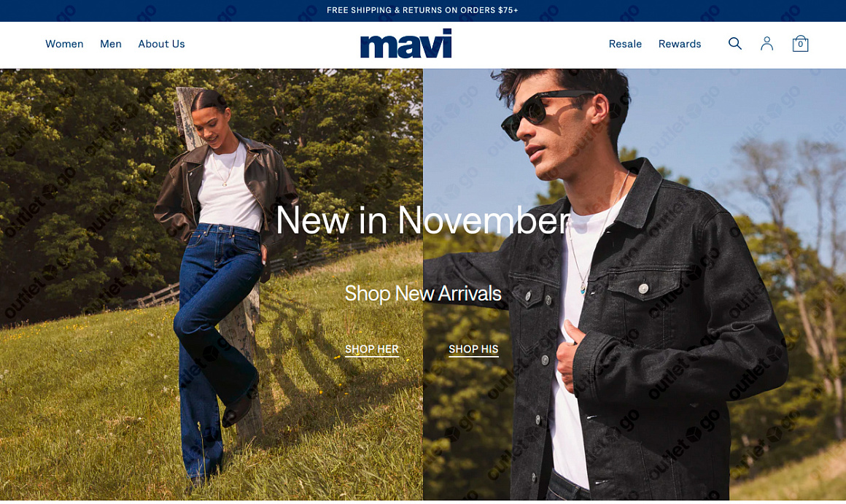Click the free shipping promo banner

(422, 10)
